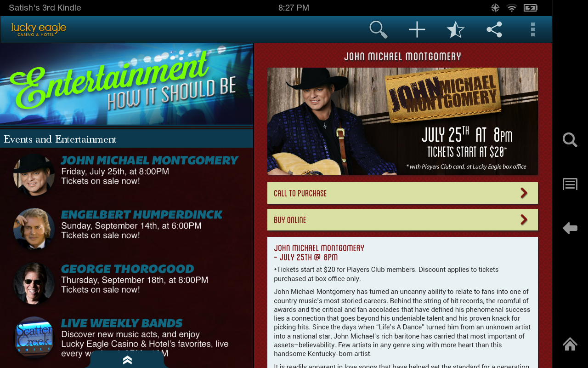Open Call To Purchase arrow row
Viewport: 588px width, 368px height.
point(402,193)
